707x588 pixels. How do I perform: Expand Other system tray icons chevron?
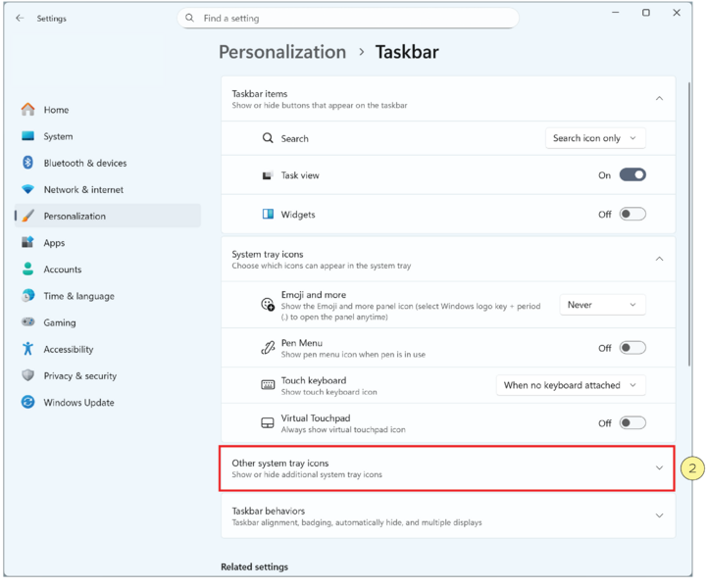tap(659, 467)
